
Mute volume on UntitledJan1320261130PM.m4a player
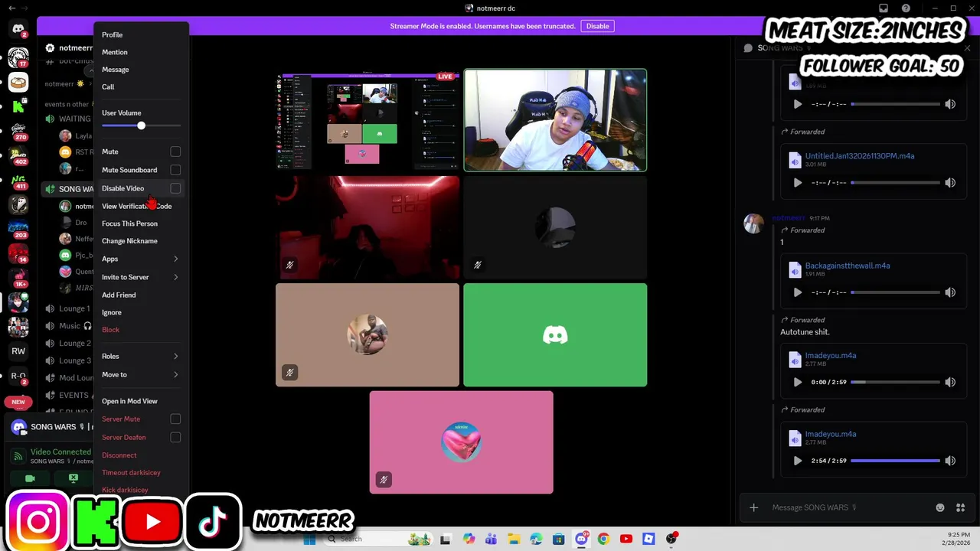pos(950,183)
